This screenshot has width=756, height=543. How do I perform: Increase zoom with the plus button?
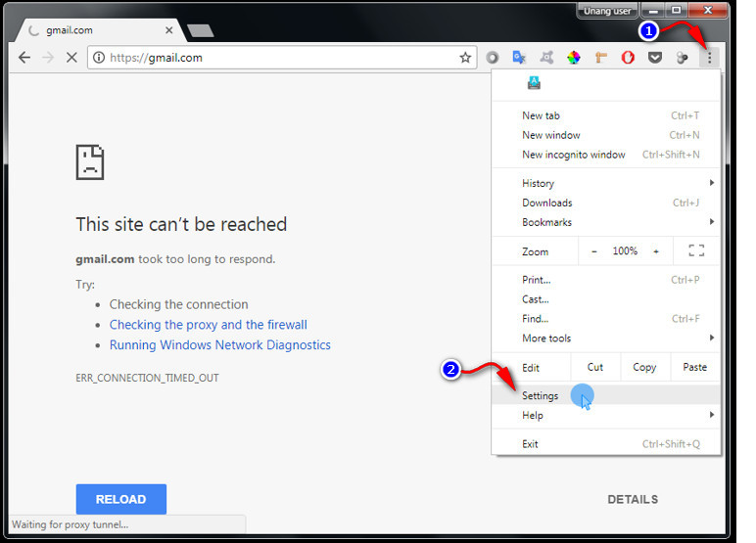(656, 251)
